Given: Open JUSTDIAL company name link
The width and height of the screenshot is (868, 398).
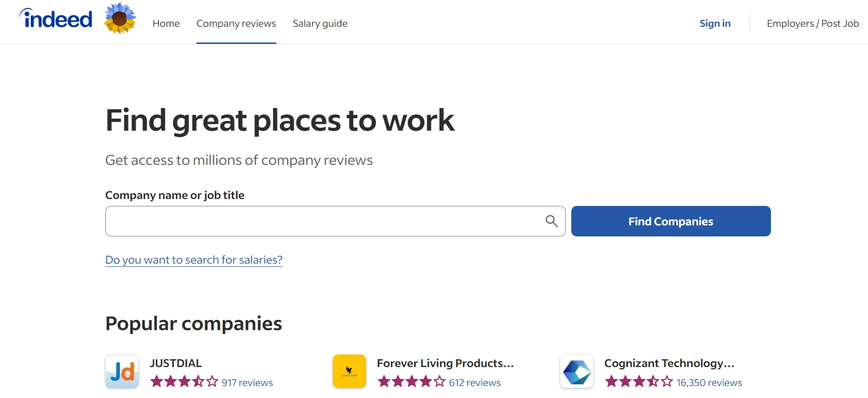Looking at the screenshot, I should tap(176, 363).
